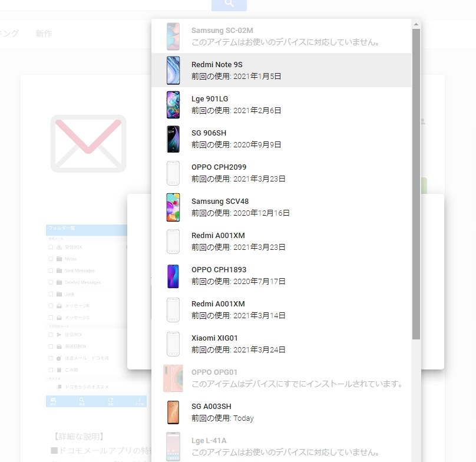
Task: Choose Samsung SCV48 device
Action: pyautogui.click(x=281, y=207)
